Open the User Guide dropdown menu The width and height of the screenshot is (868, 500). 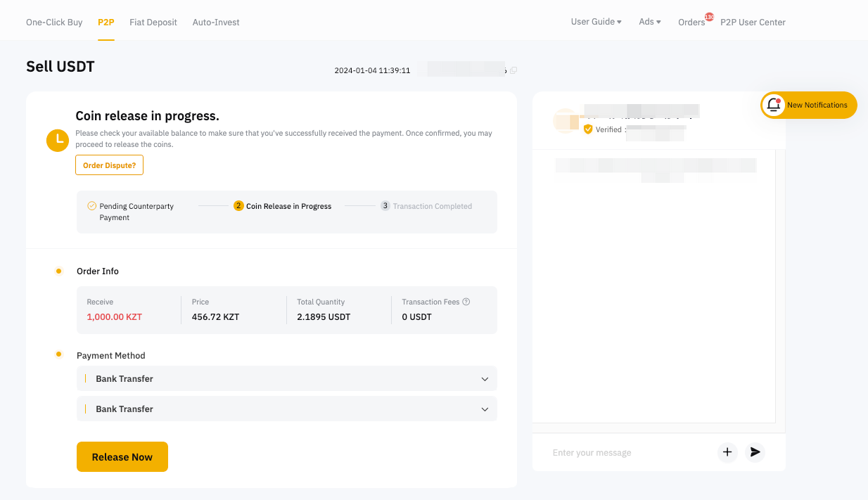(x=596, y=22)
